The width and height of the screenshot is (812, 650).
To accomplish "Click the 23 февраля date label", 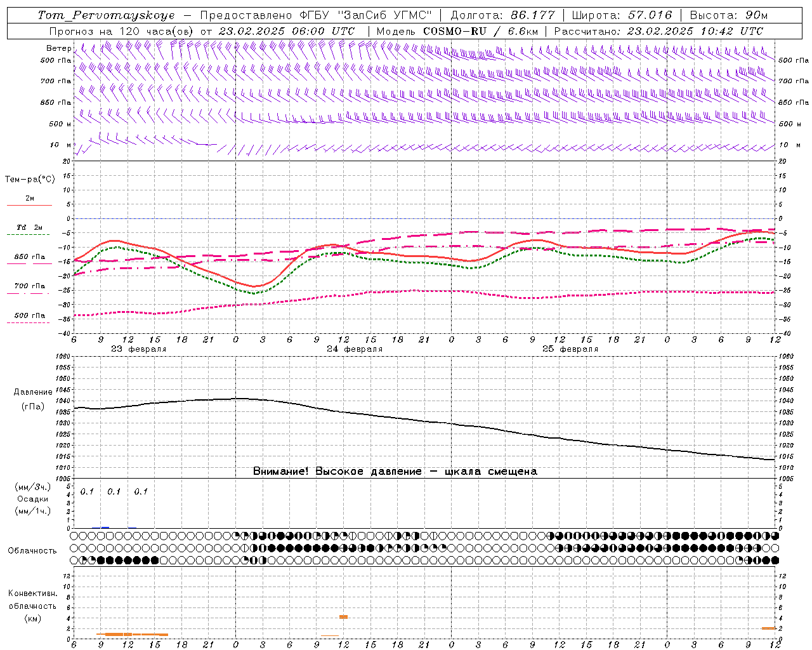I will coord(138,349).
